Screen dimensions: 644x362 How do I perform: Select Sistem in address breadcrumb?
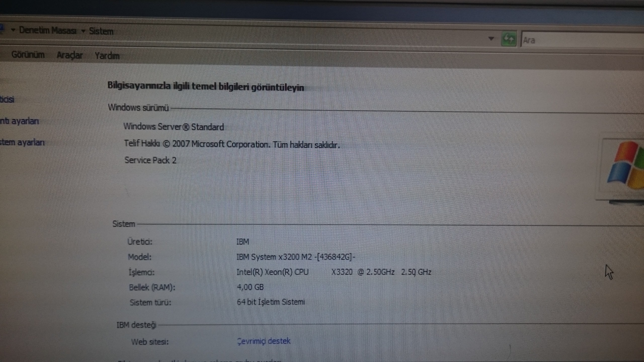pos(101,31)
